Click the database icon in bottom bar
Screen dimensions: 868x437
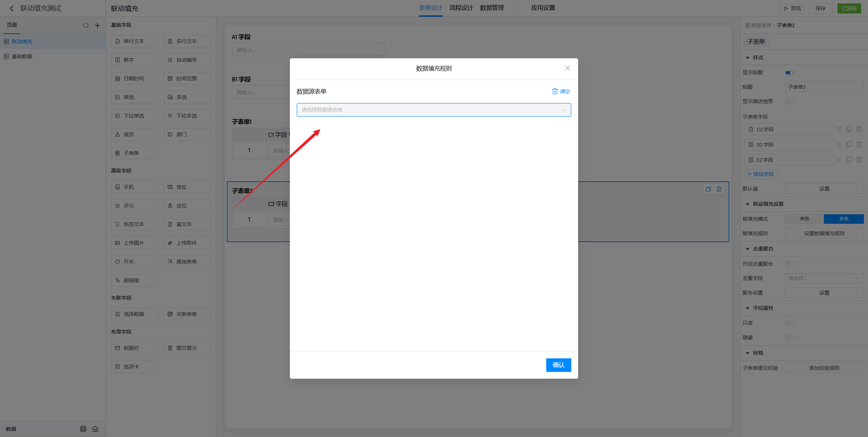83,429
